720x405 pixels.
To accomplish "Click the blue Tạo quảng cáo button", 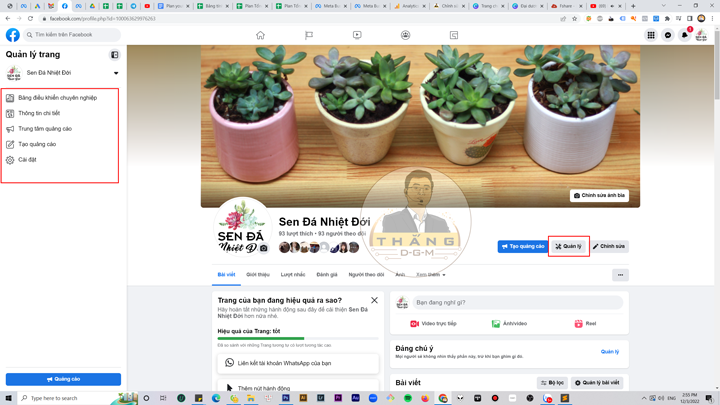I will (x=523, y=247).
